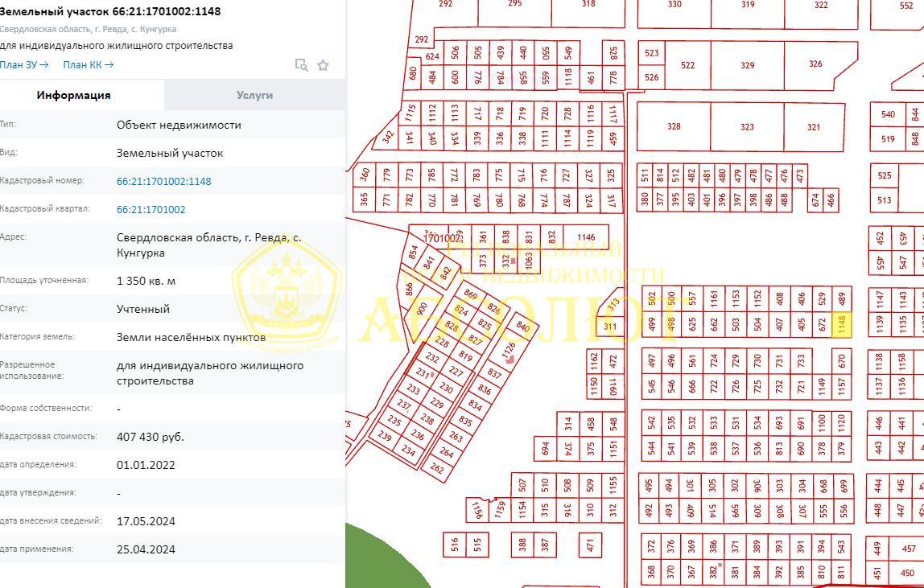
Task: Select parcel 311 on the map
Action: 610,327
